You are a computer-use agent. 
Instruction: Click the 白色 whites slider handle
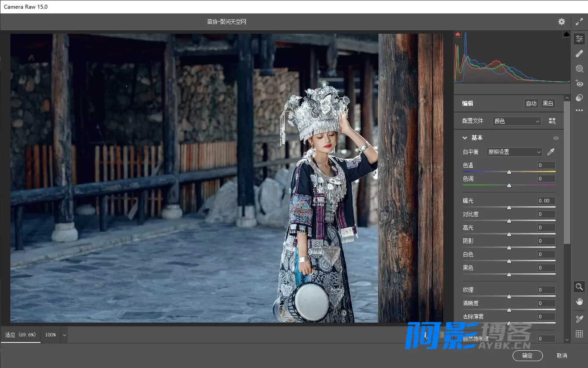[509, 261]
